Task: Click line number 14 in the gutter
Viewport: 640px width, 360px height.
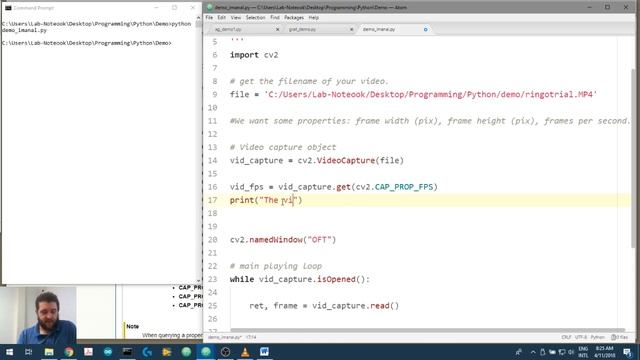Action: [213, 160]
